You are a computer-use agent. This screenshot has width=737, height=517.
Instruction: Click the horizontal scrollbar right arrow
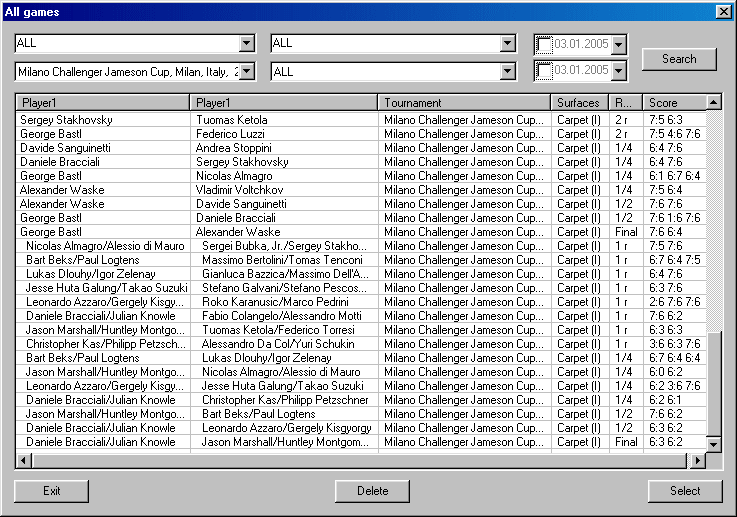tap(698, 461)
